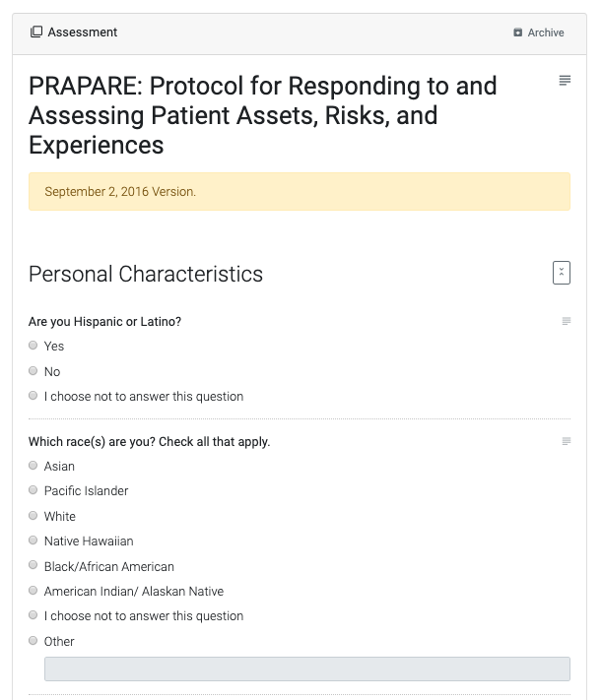This screenshot has width=602, height=700.
Task: Select the Pacific Islander option
Action: pos(33,490)
